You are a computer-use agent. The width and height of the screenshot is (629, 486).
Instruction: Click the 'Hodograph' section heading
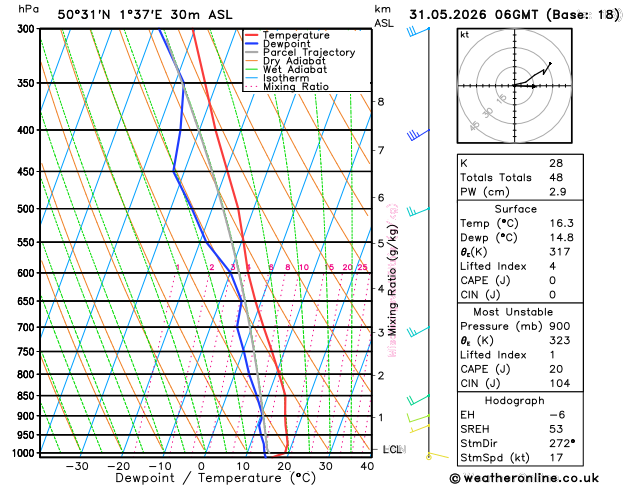pos(515,401)
